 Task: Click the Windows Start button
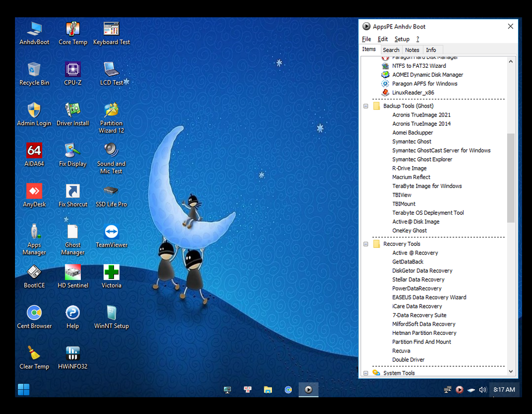24,390
